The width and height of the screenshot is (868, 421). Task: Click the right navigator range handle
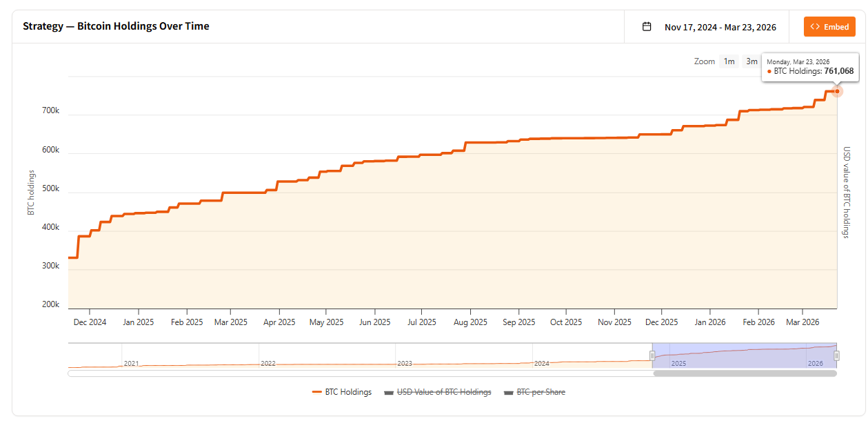coord(836,355)
